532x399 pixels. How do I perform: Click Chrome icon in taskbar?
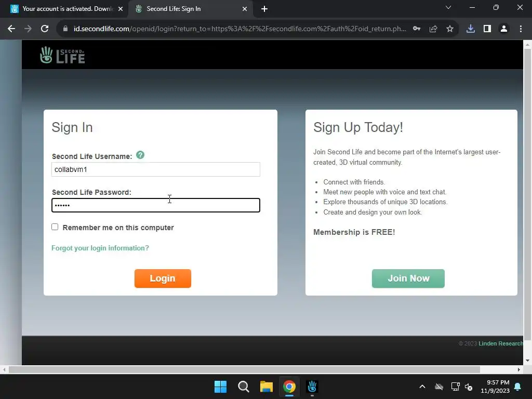pos(289,387)
